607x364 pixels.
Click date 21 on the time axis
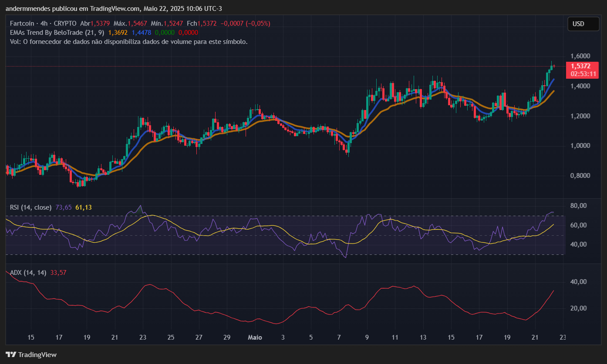tap(535, 337)
